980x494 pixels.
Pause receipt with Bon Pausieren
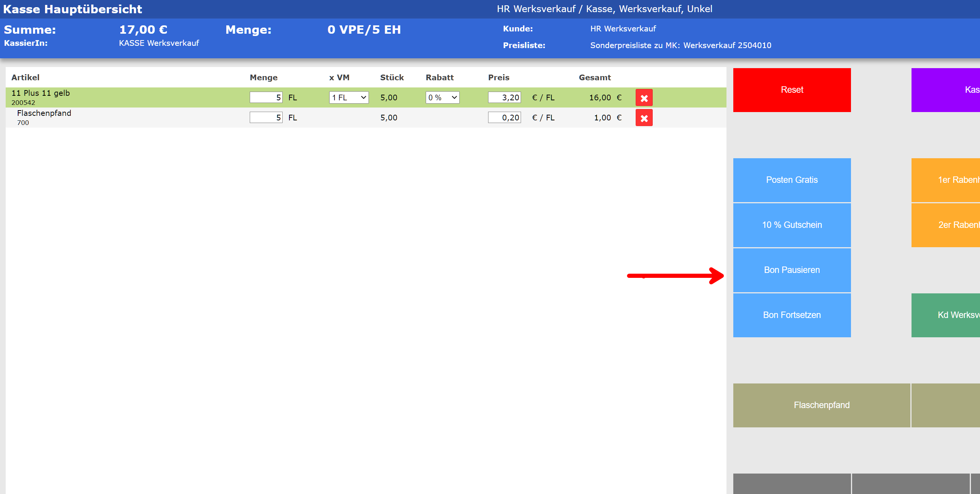pos(791,270)
